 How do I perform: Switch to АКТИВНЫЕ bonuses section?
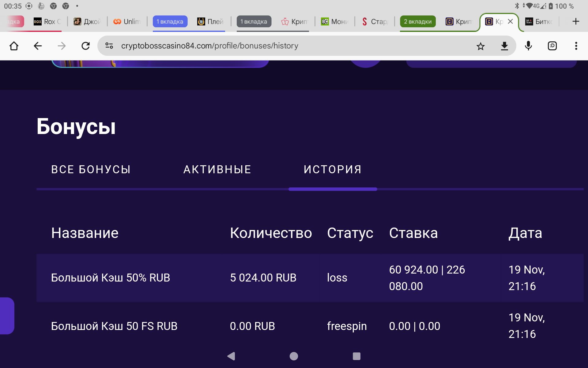(217, 170)
